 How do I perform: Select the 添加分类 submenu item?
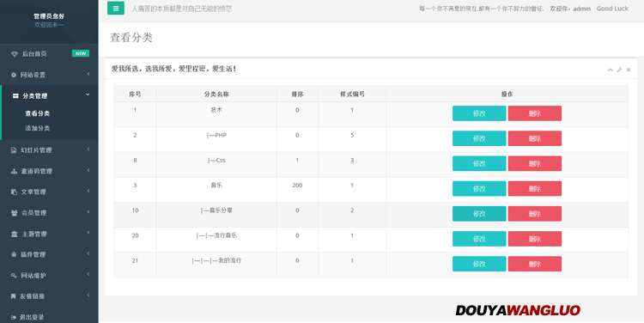[38, 128]
